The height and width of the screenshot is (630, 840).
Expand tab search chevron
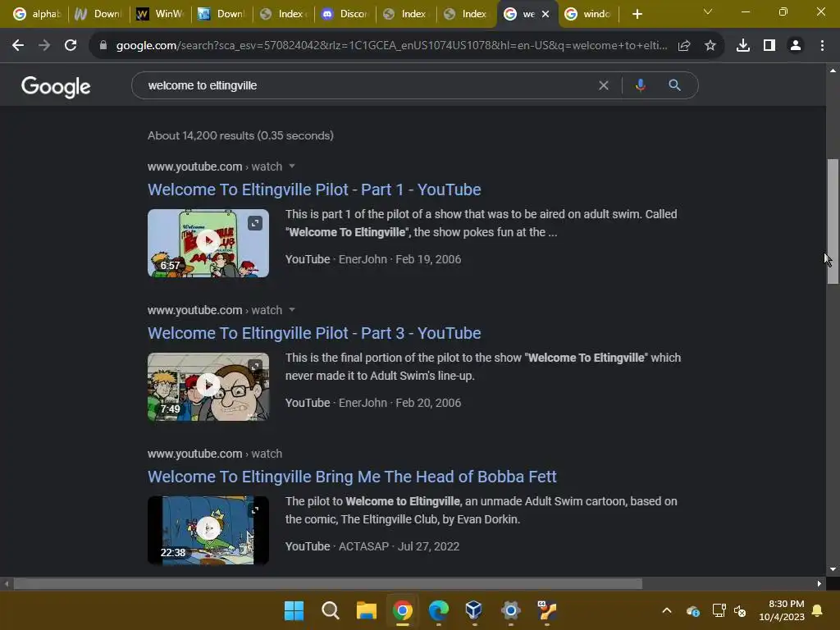pyautogui.click(x=708, y=11)
